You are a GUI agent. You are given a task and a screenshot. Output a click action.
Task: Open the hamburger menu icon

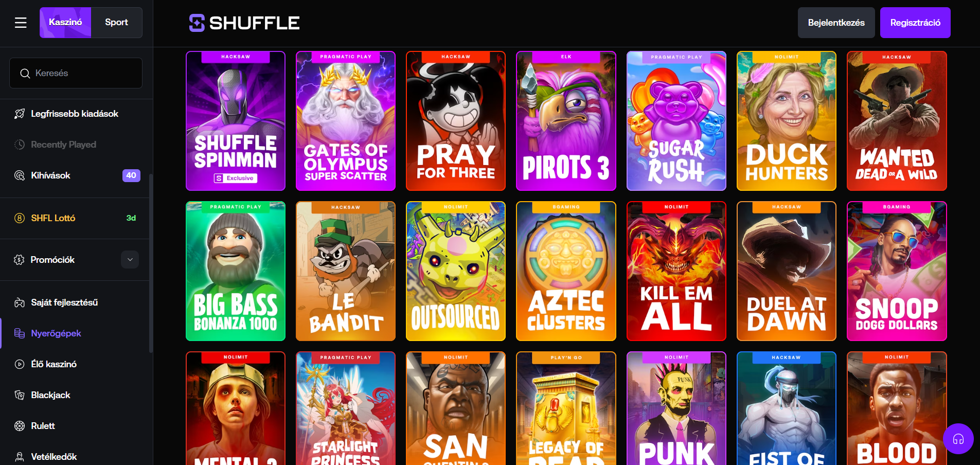21,23
